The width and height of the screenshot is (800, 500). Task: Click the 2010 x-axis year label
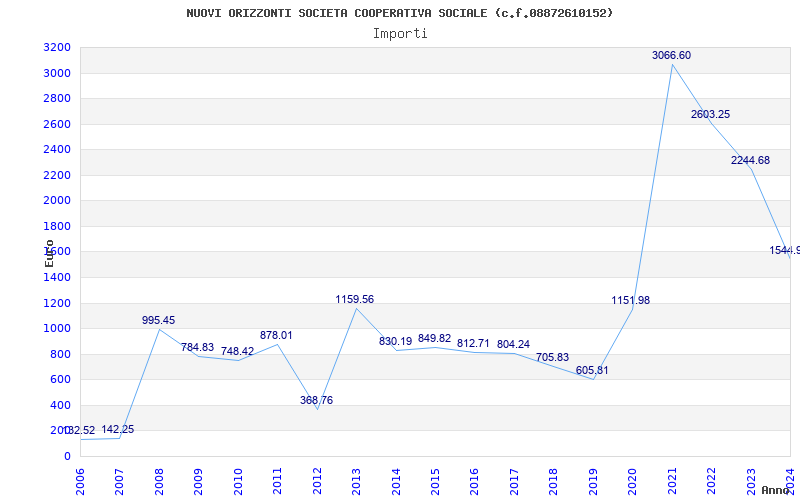click(238, 481)
